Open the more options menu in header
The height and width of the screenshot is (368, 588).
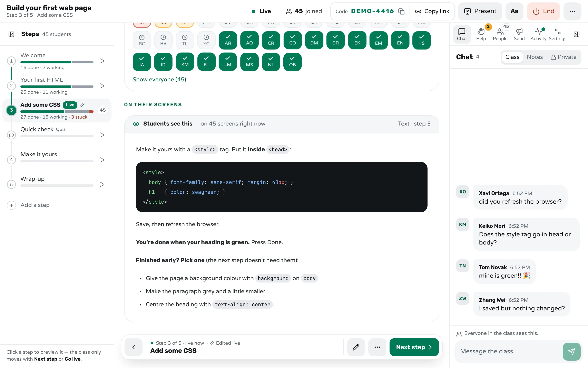coord(572,11)
